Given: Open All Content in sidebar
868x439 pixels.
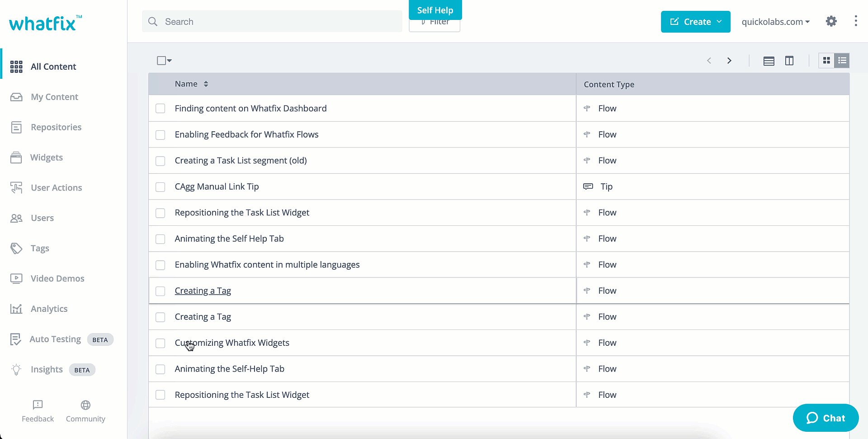Looking at the screenshot, I should [53, 67].
